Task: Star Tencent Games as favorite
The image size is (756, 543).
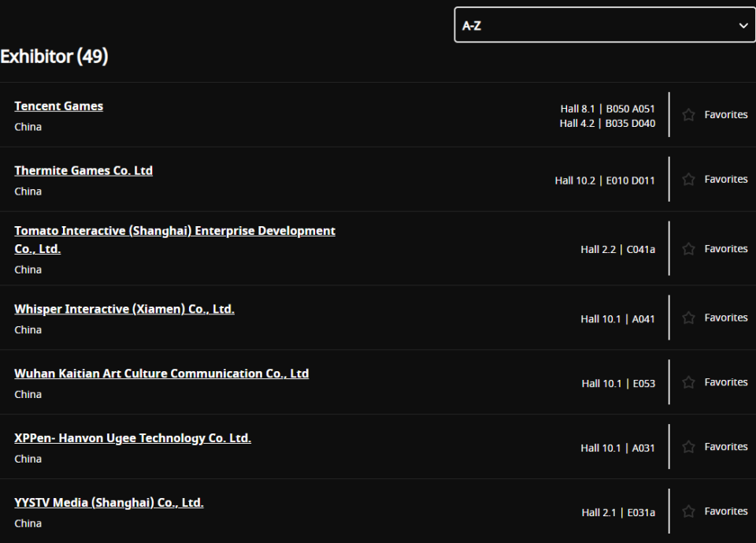Action: tap(688, 114)
